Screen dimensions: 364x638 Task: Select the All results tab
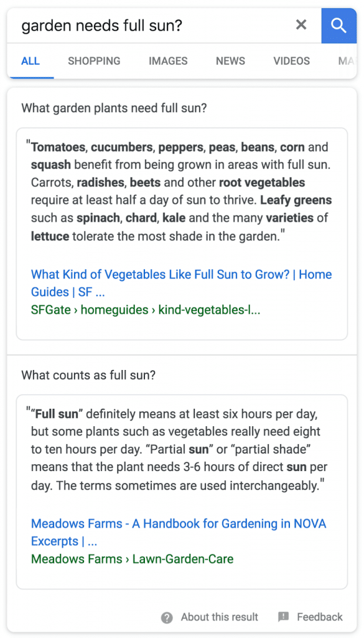coord(30,61)
